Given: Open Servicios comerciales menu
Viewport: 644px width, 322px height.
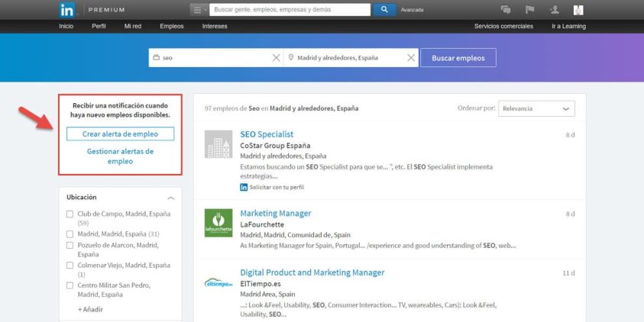Looking at the screenshot, I should click(x=503, y=26).
